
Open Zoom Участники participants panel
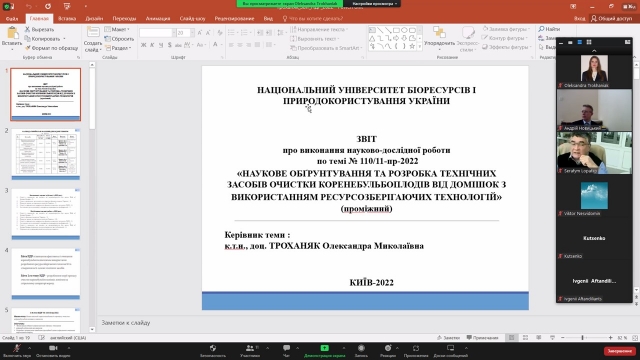click(x=250, y=350)
